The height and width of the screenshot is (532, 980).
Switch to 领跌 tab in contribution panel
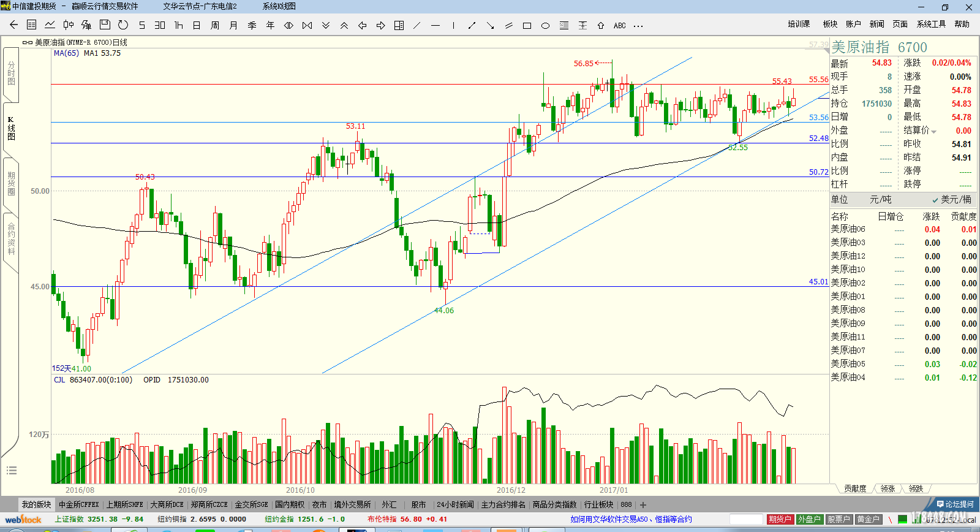[x=916, y=488]
